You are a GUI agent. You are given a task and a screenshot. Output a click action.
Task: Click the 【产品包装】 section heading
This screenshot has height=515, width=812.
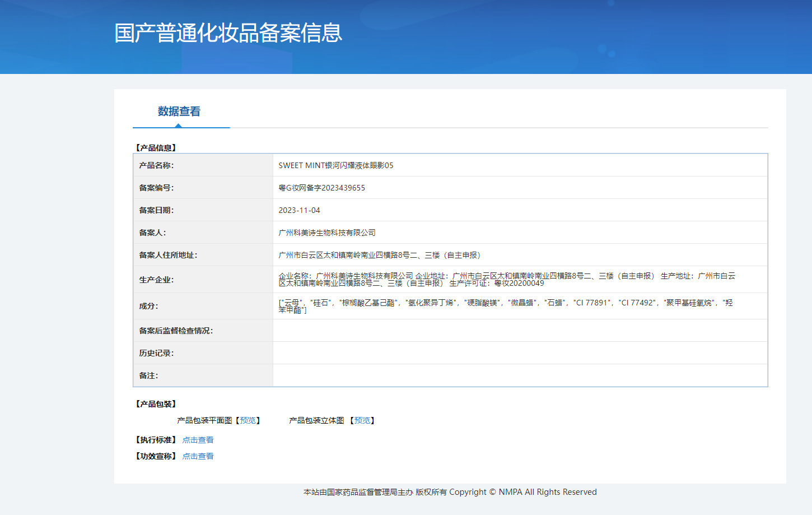pyautogui.click(x=156, y=404)
